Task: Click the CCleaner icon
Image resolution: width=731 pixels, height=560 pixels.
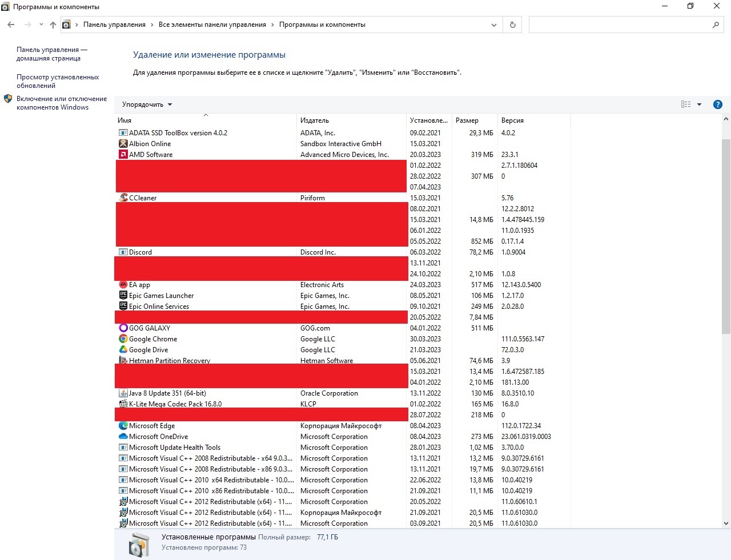Action: [x=123, y=198]
